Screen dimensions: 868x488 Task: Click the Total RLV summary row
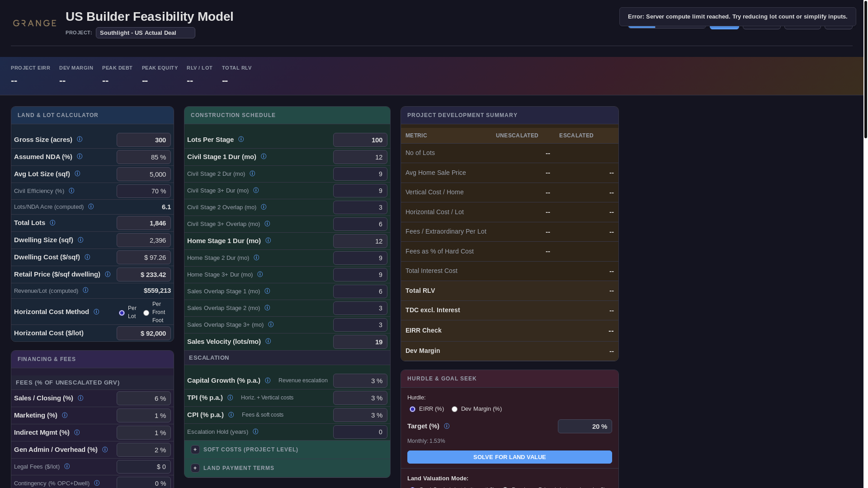(x=509, y=291)
